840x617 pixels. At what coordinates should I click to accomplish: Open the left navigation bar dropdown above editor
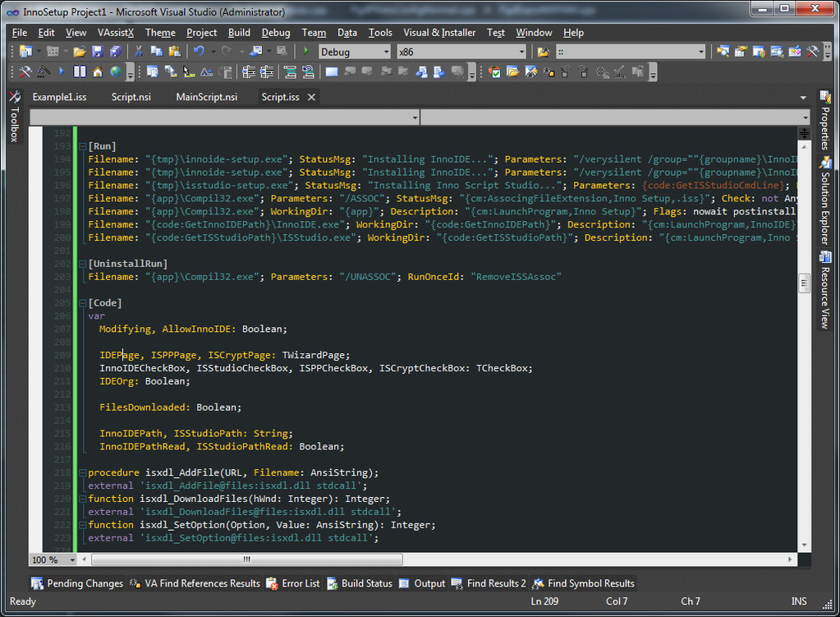[415, 117]
